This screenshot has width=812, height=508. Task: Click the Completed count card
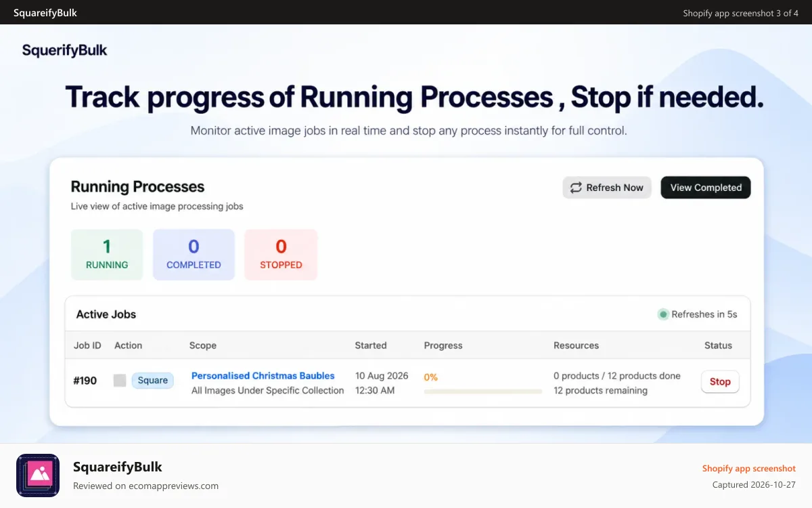tap(194, 255)
